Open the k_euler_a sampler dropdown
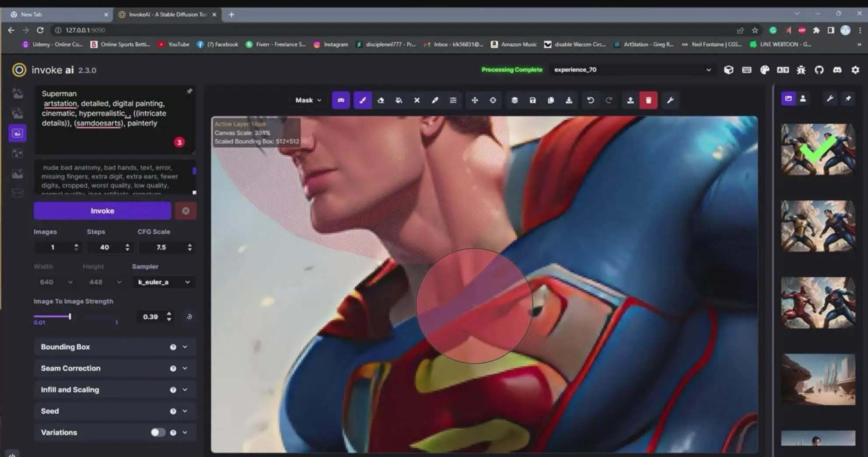This screenshot has height=457, width=868. (x=164, y=282)
